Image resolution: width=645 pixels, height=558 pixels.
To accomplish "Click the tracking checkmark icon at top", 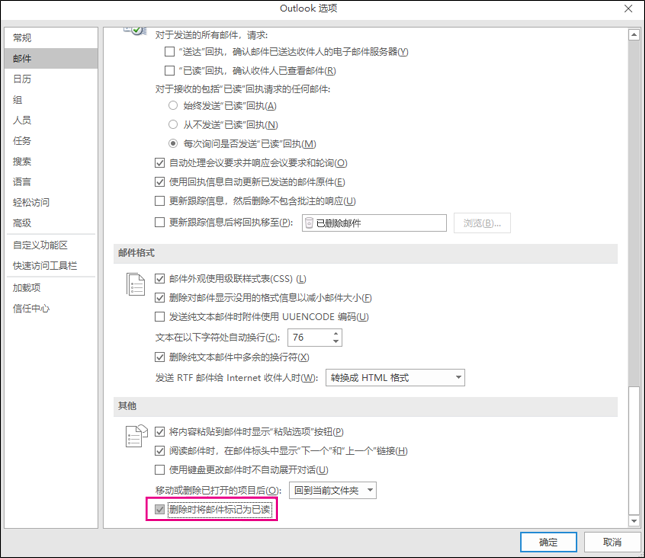I will coord(135,30).
